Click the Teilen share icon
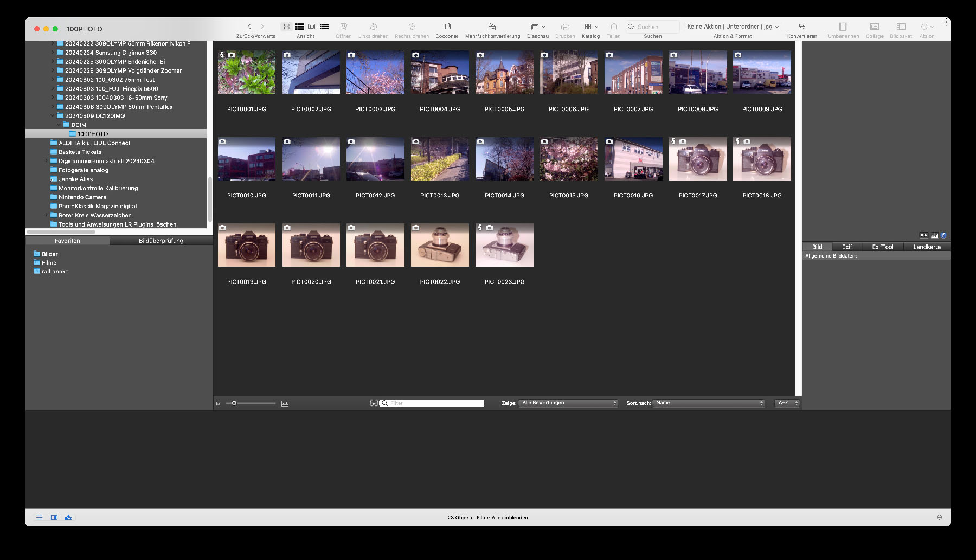 click(x=614, y=27)
